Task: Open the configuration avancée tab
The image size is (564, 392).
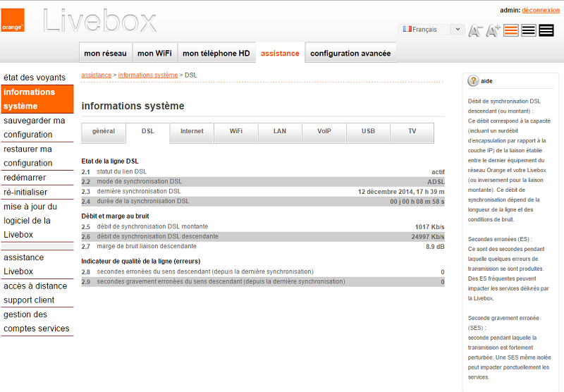Action: pyautogui.click(x=350, y=53)
